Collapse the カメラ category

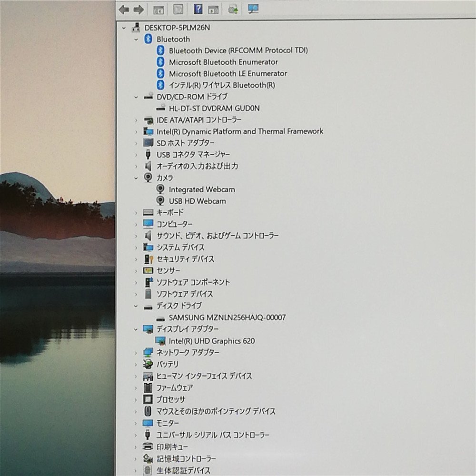tap(136, 178)
